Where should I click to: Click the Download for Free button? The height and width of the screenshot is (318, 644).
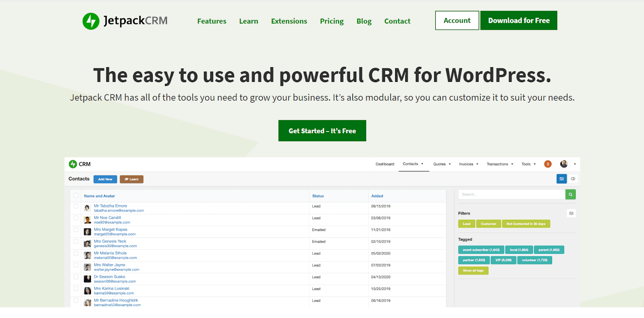pos(519,20)
